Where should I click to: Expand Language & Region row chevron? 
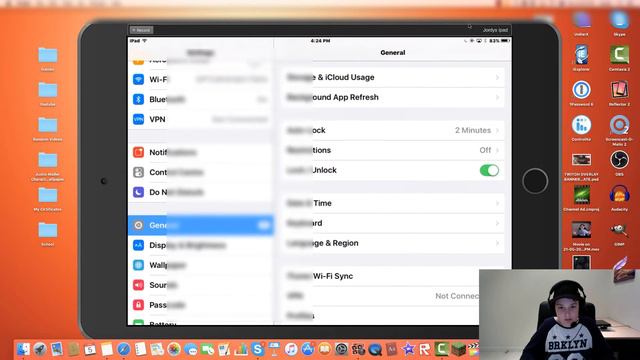(497, 243)
